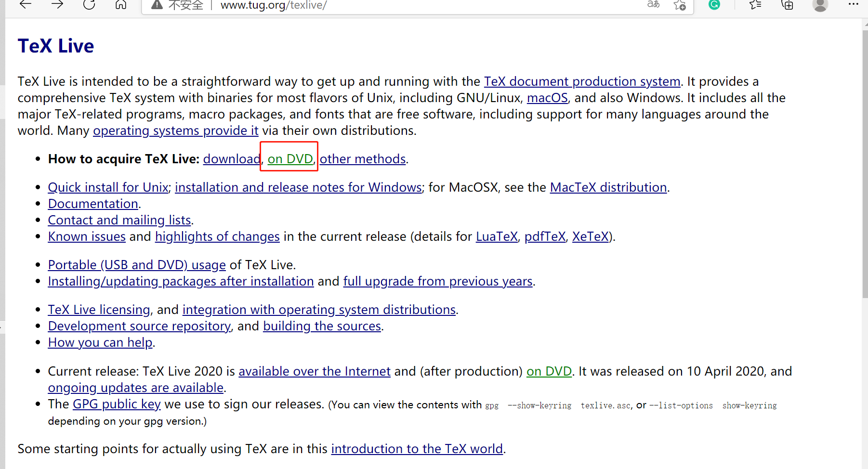Open the translate page icon
The height and width of the screenshot is (469, 868).
(653, 4)
